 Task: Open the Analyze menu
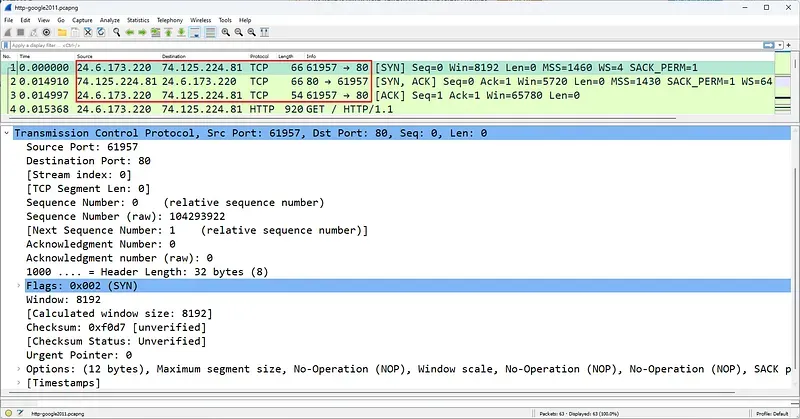(x=110, y=20)
